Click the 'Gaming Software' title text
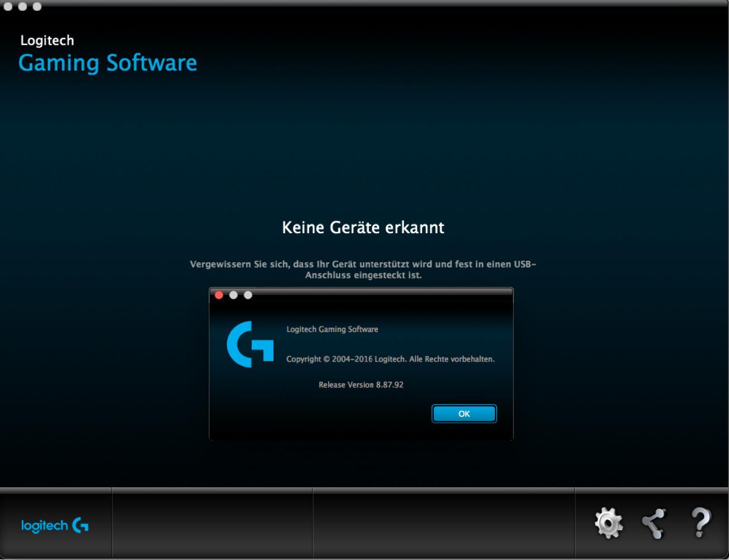729x560 pixels. [108, 63]
